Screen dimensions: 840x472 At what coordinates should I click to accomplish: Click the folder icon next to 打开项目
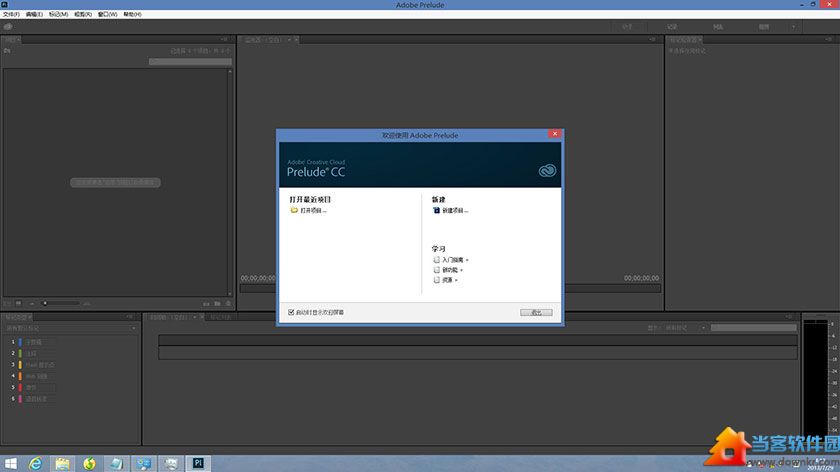pyautogui.click(x=294, y=211)
